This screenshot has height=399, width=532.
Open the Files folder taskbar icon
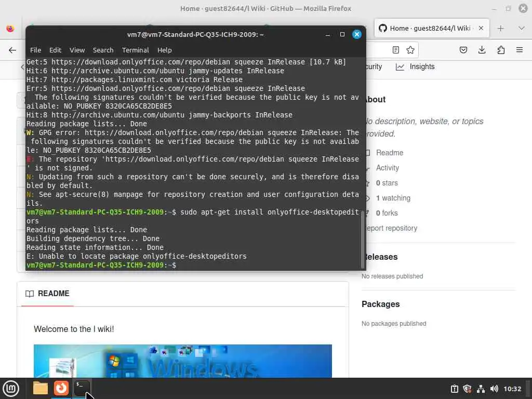pos(41,388)
